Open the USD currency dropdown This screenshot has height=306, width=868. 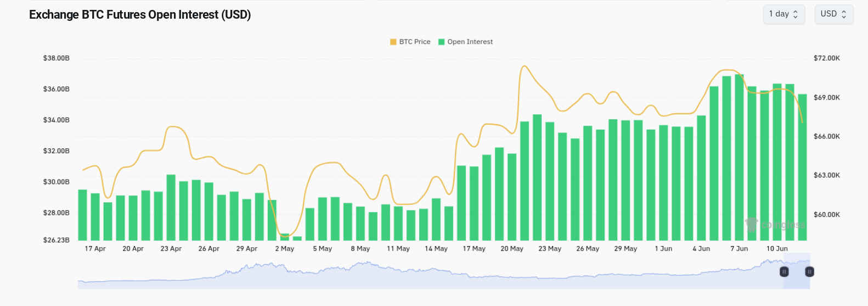tap(833, 14)
